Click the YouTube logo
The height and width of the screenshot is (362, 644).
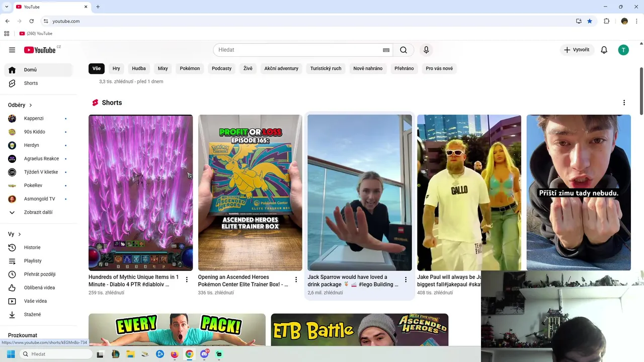(40, 50)
